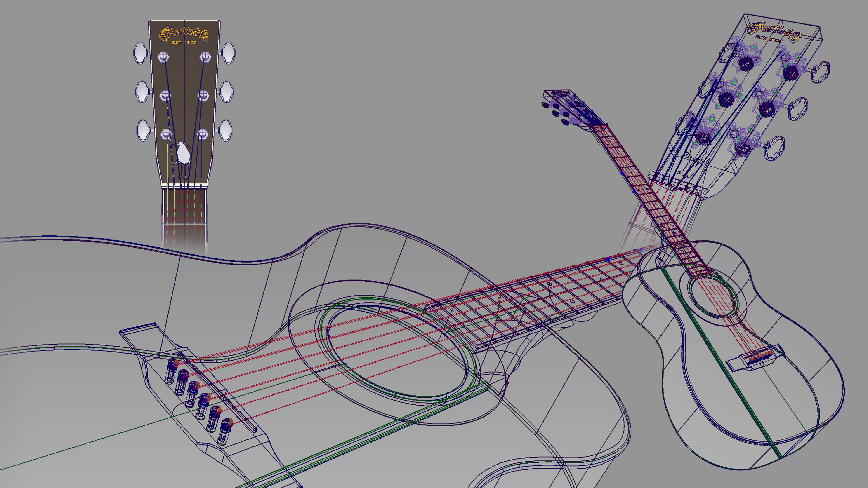Viewport: 868px width, 488px height.
Task: Click the first fret wire on the shaded neck
Action: 184,224
